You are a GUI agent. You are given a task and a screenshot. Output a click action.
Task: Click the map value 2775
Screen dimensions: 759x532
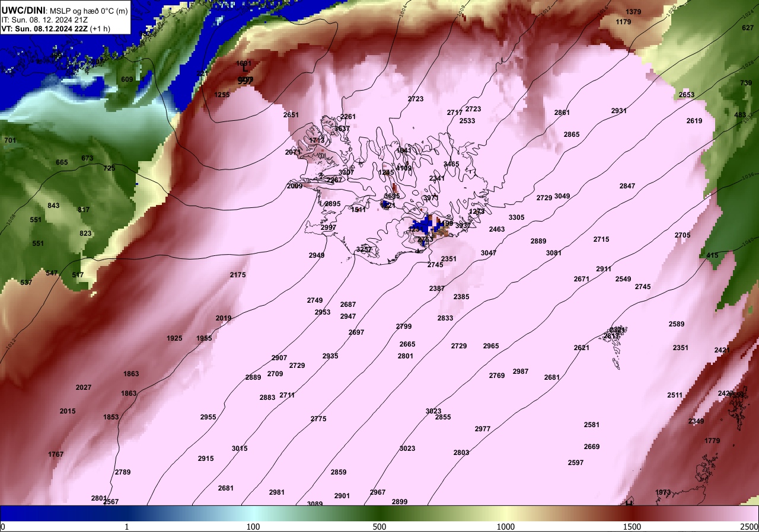(x=318, y=419)
